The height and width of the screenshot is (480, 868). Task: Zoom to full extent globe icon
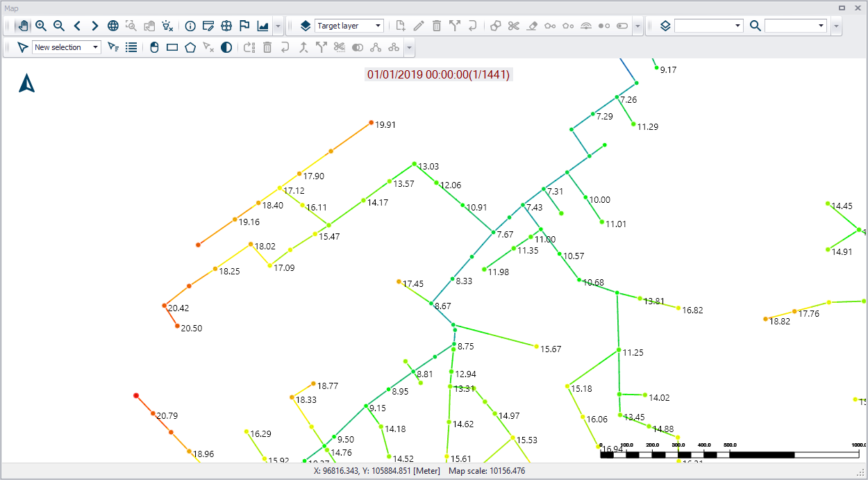[113, 26]
